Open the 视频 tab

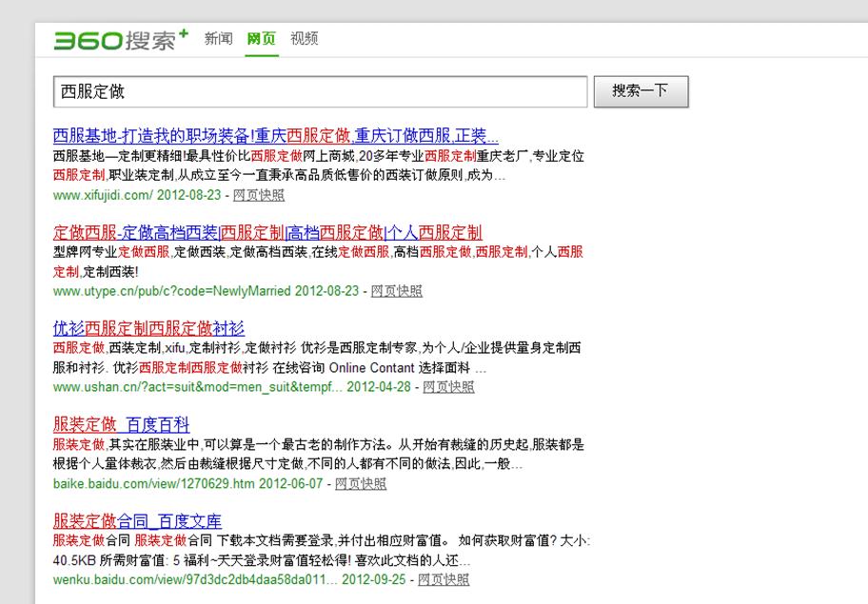[305, 39]
